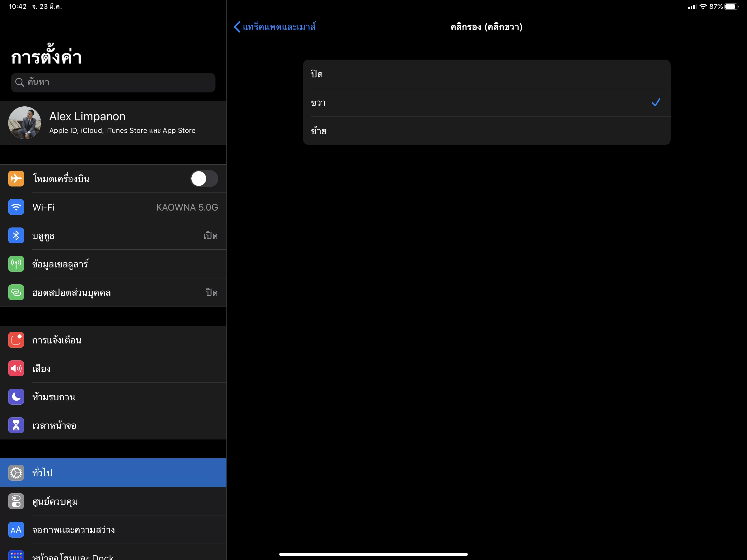Open Wi-Fi settings row
The height and width of the screenshot is (560, 747).
click(113, 207)
